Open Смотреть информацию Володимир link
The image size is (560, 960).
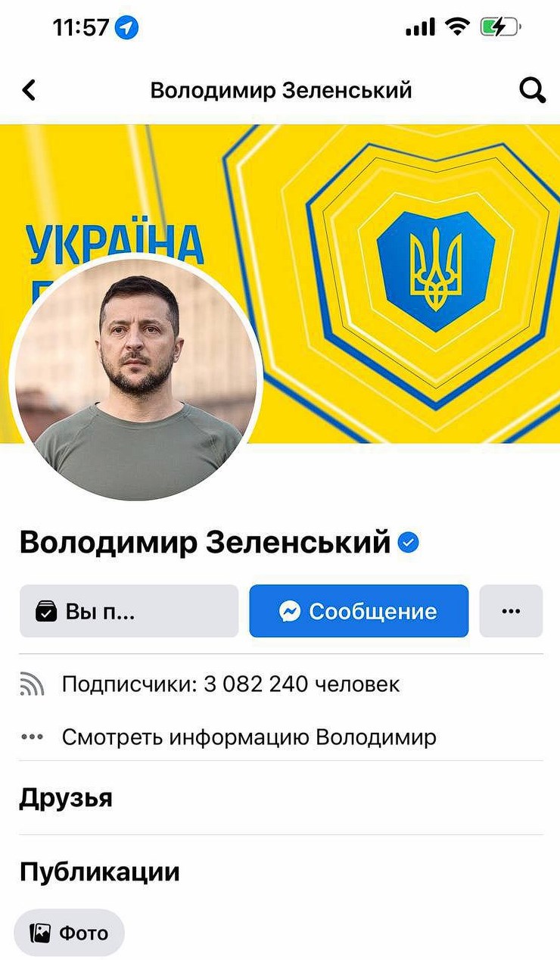tap(249, 737)
